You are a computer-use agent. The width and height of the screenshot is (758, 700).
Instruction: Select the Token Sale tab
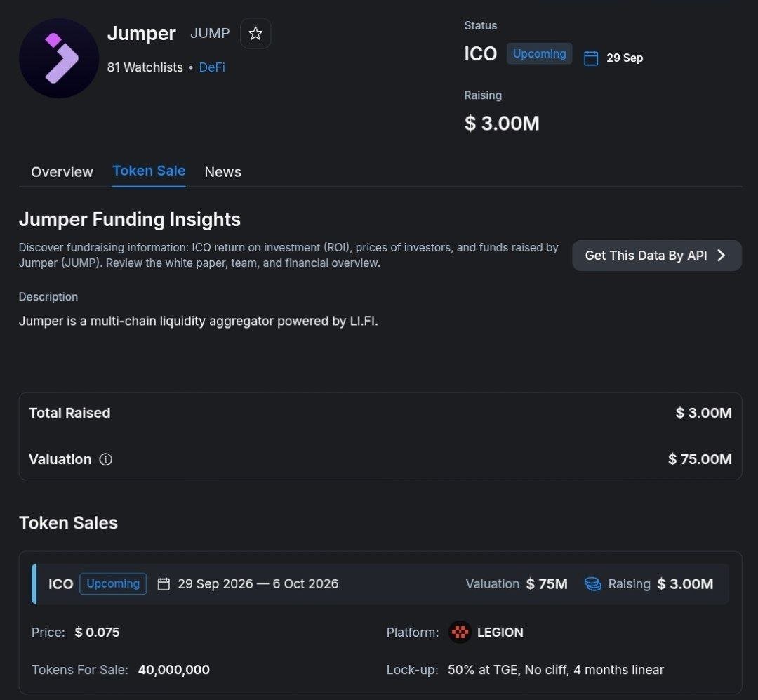tap(149, 171)
